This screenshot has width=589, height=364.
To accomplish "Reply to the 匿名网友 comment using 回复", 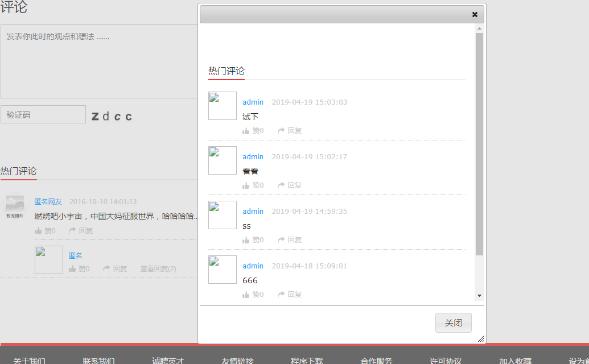I will (x=81, y=231).
